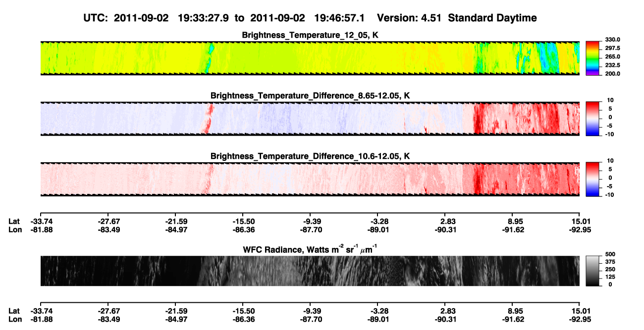
Task: Select the WFC Radiance grayscale image strip
Action: [310, 271]
